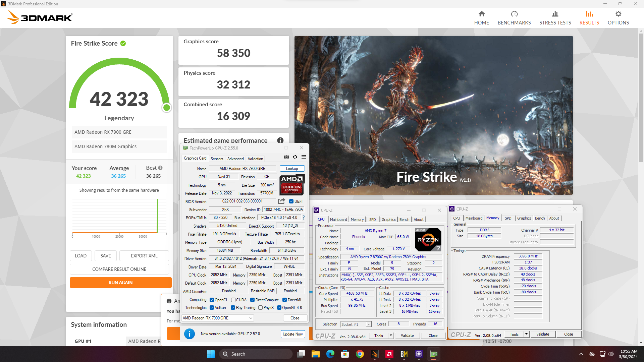Toggle the OpenCL checkbox in GPU-Z

[212, 300]
